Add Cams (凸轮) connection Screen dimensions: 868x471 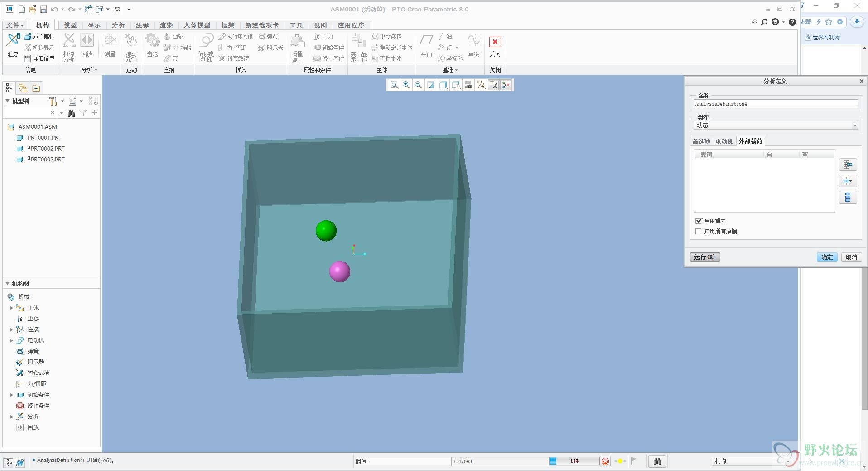pyautogui.click(x=174, y=36)
